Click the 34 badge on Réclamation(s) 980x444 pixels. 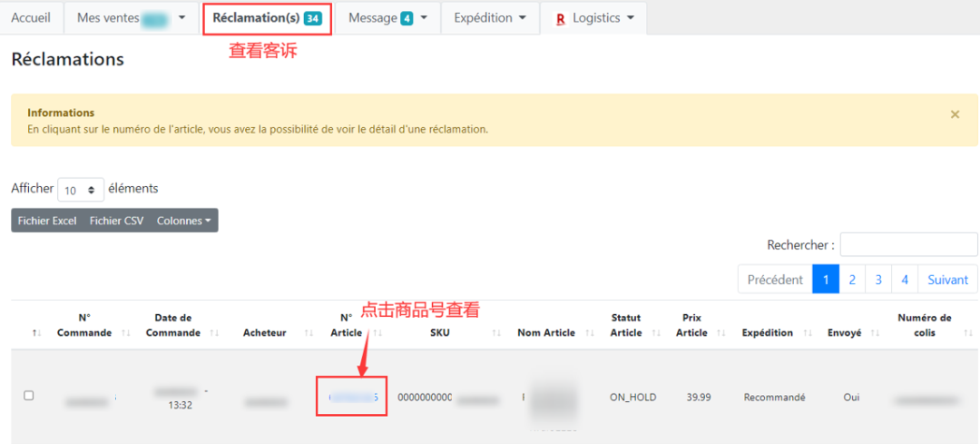(x=312, y=19)
